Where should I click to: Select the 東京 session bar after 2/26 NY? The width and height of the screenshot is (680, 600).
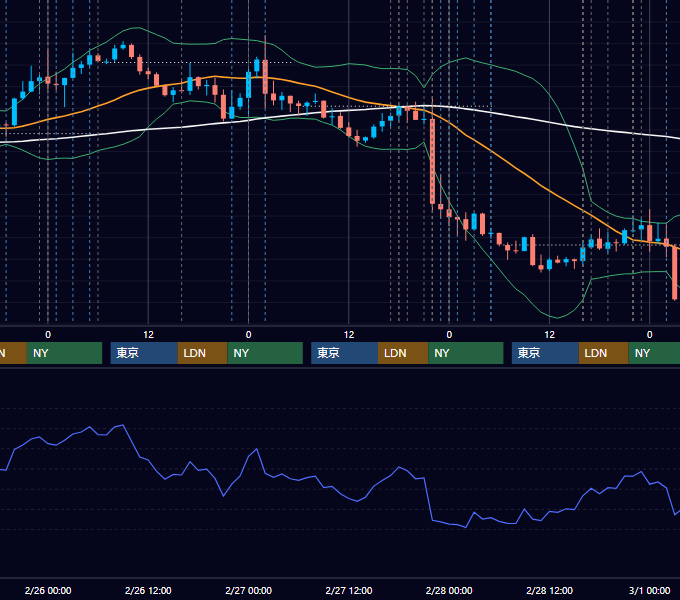pos(144,353)
